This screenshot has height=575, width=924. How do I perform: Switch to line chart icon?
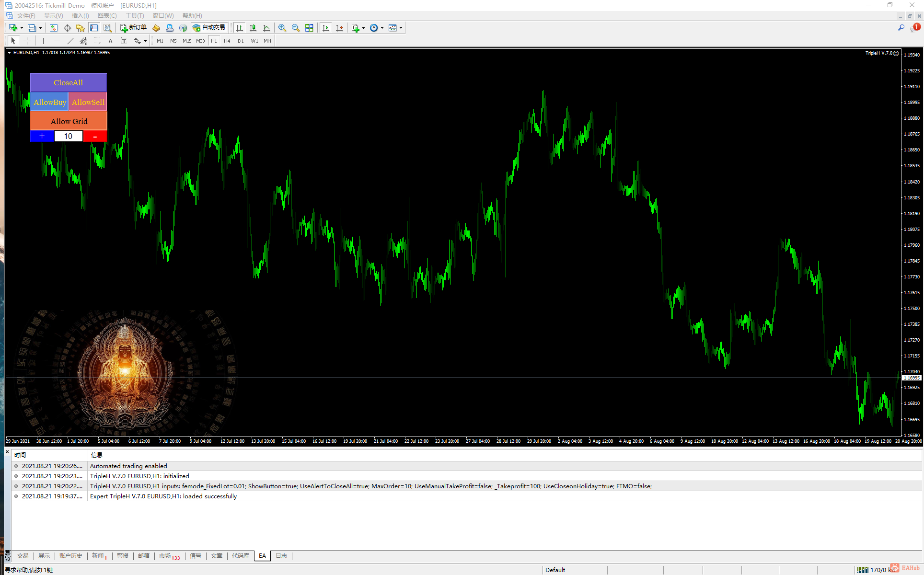coord(266,28)
